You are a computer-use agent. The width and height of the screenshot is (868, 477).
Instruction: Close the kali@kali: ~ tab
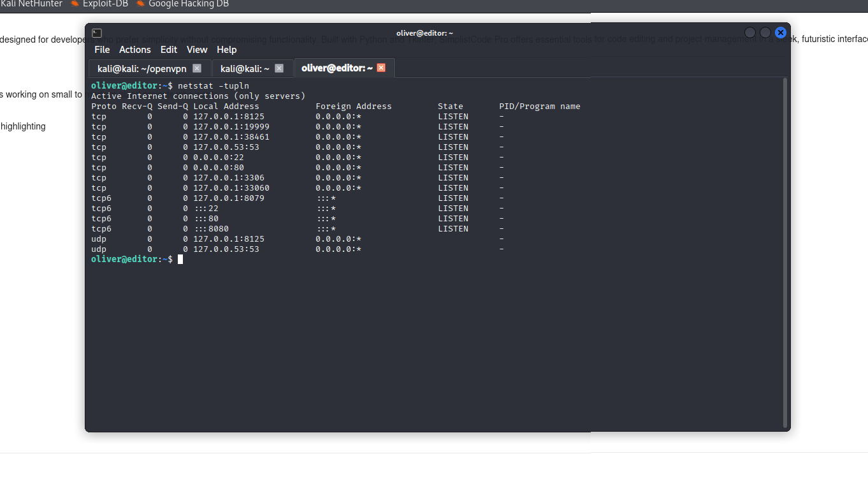coord(279,68)
